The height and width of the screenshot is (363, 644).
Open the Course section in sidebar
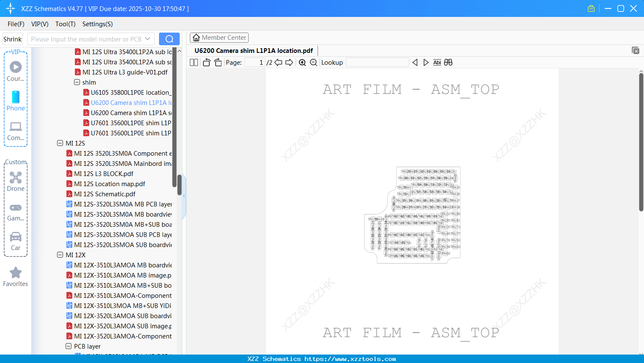click(16, 71)
